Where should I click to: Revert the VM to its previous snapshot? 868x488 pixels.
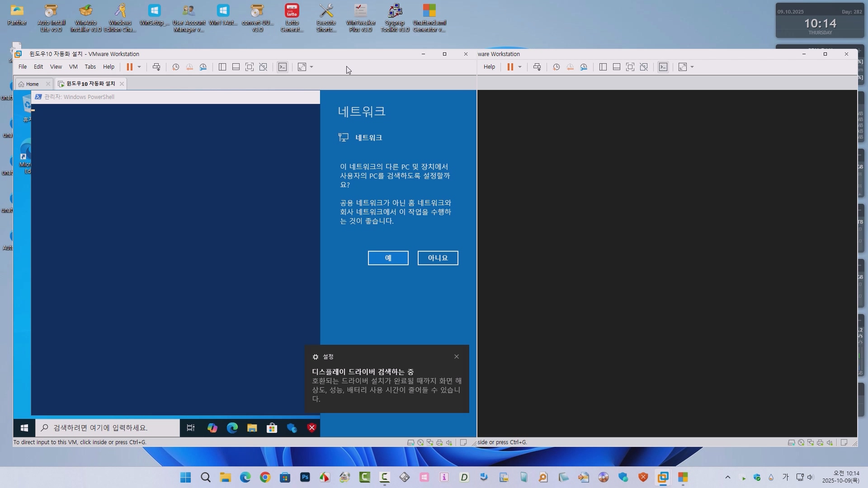click(x=189, y=67)
